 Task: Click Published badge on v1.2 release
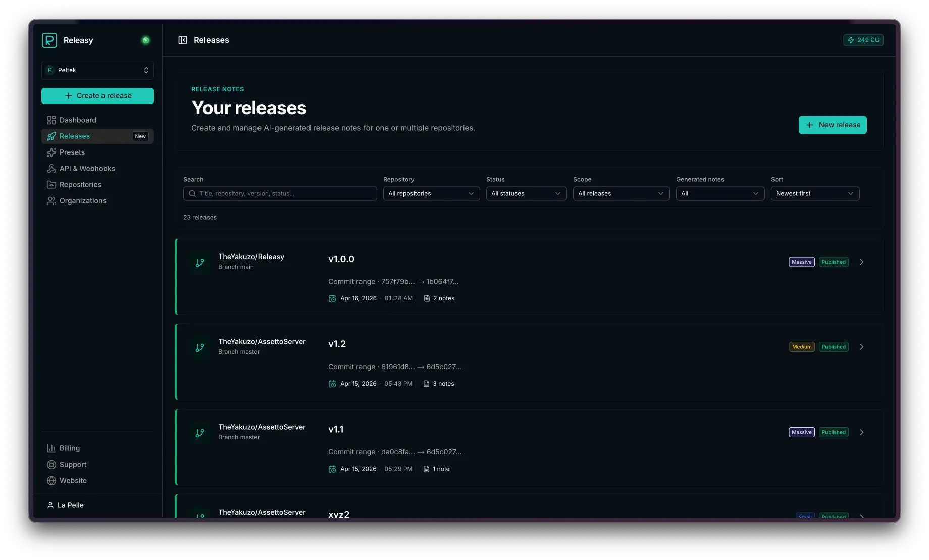pyautogui.click(x=834, y=347)
